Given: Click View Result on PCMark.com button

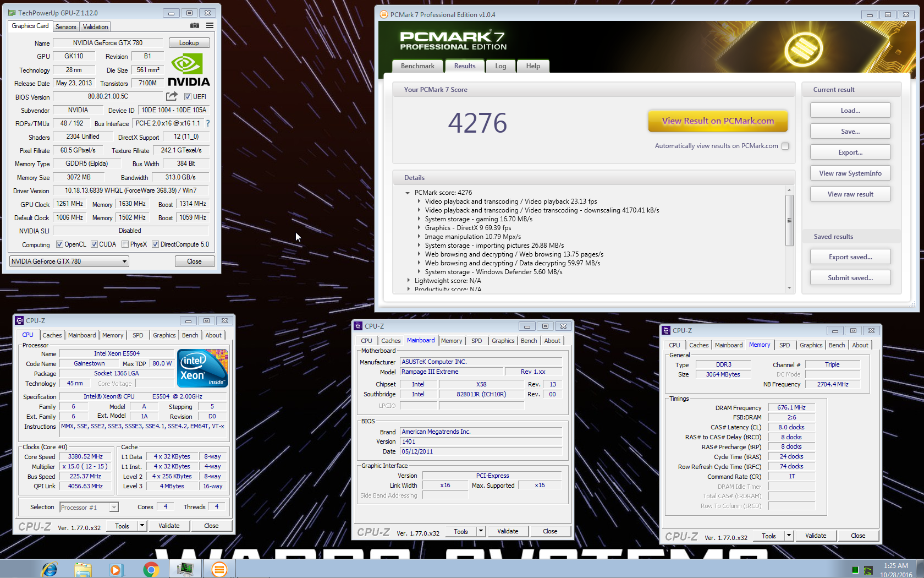Looking at the screenshot, I should pyautogui.click(x=718, y=121).
